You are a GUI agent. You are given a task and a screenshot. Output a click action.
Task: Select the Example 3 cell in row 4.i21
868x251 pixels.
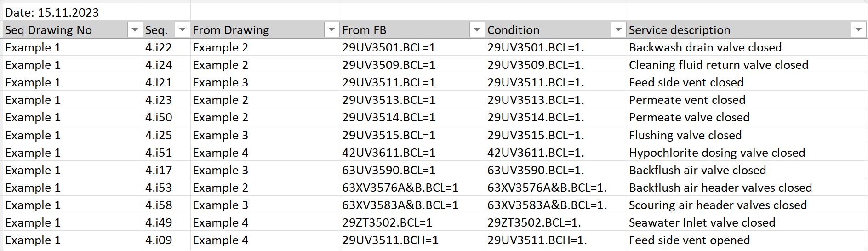coord(265,82)
